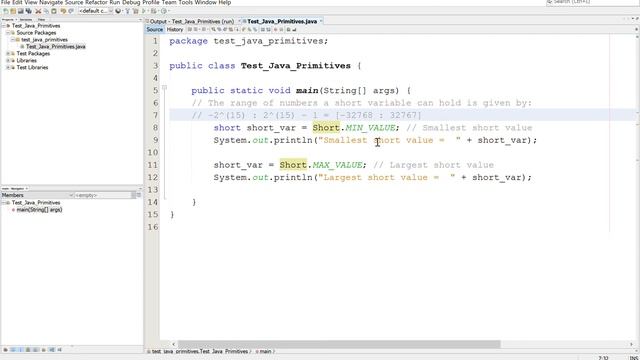Click the first Navigator bottom filter icon
The width and height of the screenshot is (640, 360).
tap(5, 350)
